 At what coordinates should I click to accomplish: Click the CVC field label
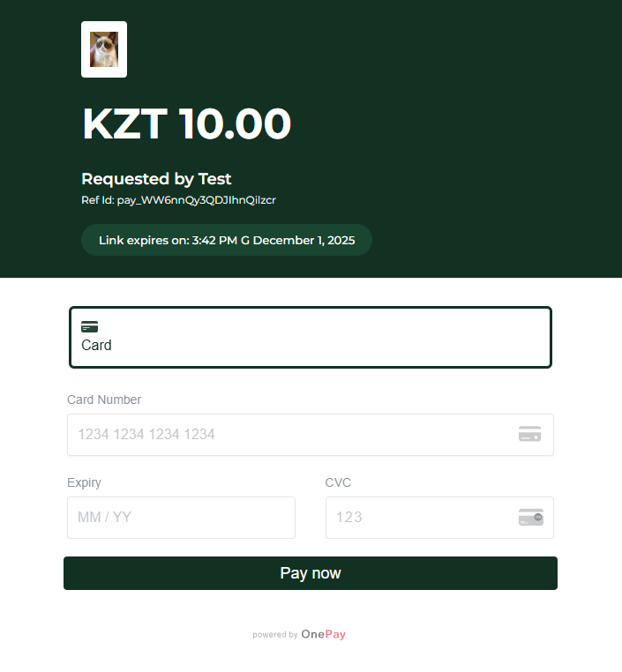[x=338, y=482]
